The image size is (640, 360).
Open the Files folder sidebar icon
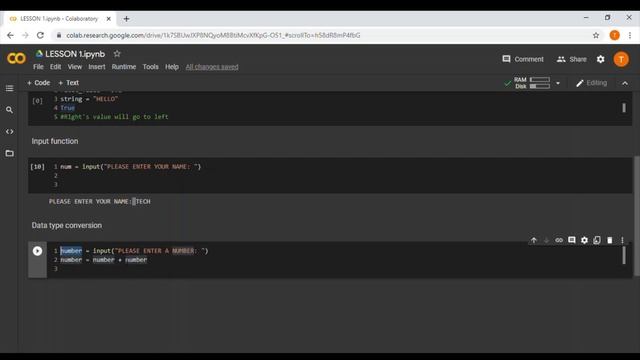9,153
